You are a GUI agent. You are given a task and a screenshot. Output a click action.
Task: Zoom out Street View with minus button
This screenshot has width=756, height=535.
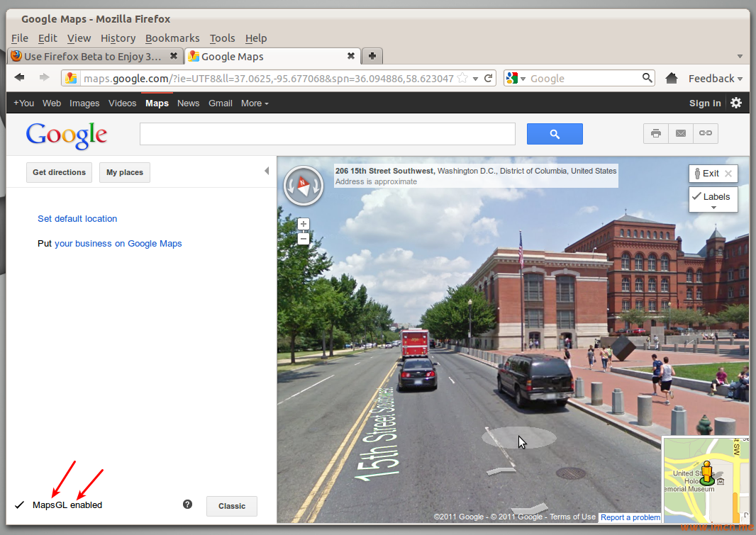[x=304, y=238]
